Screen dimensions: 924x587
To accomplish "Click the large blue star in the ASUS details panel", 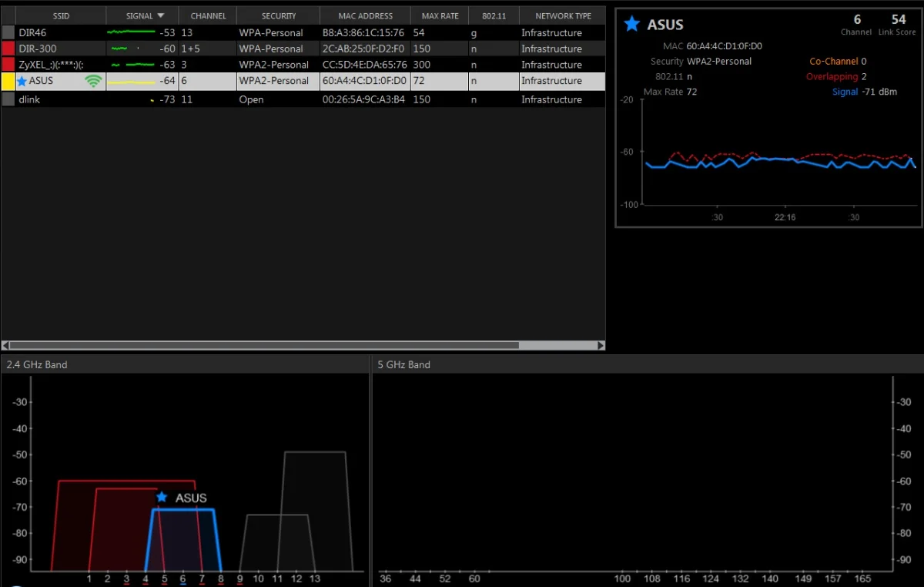I will (x=632, y=24).
